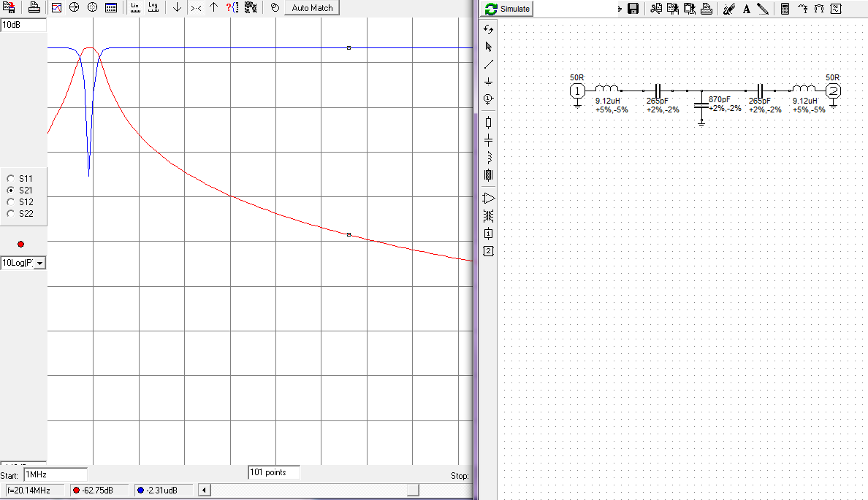Select the inductor component tool
The width and height of the screenshot is (868, 500).
click(x=489, y=157)
